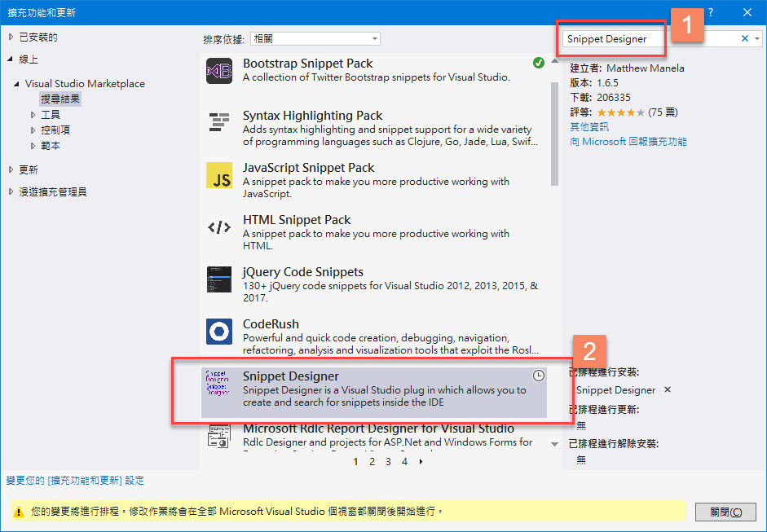
Task: Go to results page 1
Action: 355,462
